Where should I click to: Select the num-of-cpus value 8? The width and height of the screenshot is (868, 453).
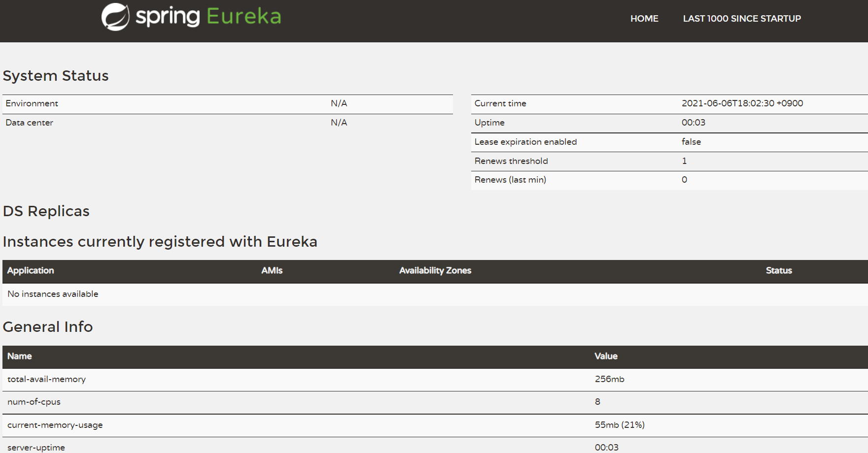coord(597,402)
